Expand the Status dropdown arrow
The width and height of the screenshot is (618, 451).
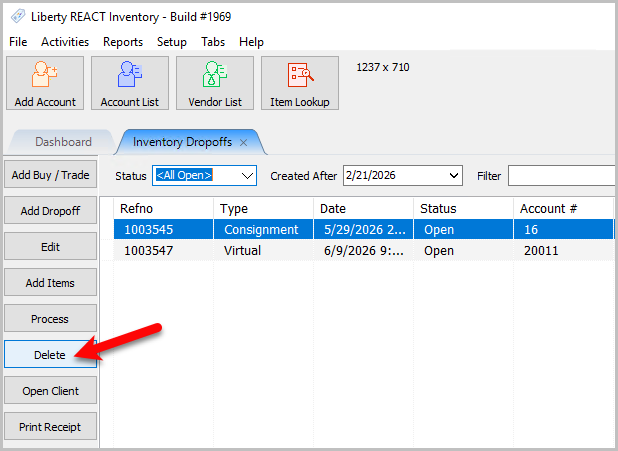click(247, 175)
